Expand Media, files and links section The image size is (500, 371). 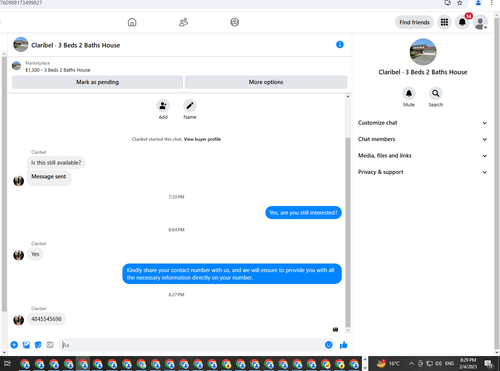point(422,156)
